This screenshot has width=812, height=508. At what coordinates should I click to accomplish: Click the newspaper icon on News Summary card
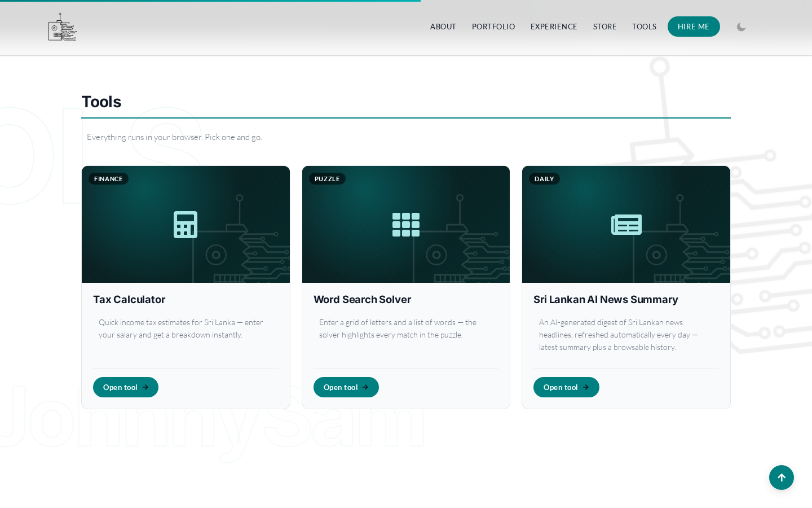pos(626,225)
